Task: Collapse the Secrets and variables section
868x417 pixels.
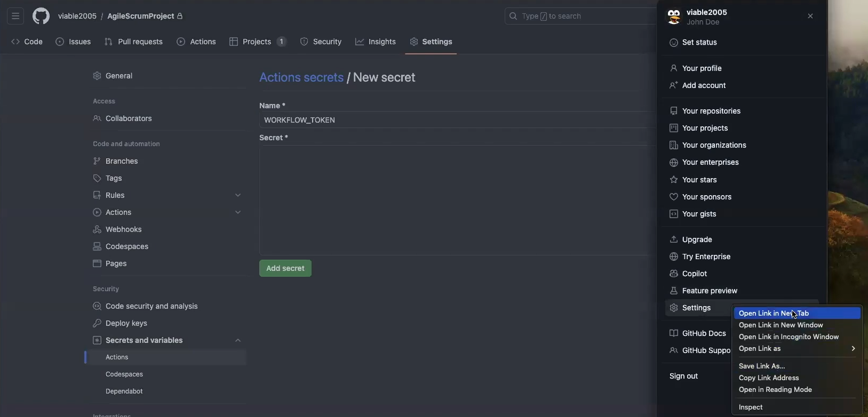Action: 238,340
